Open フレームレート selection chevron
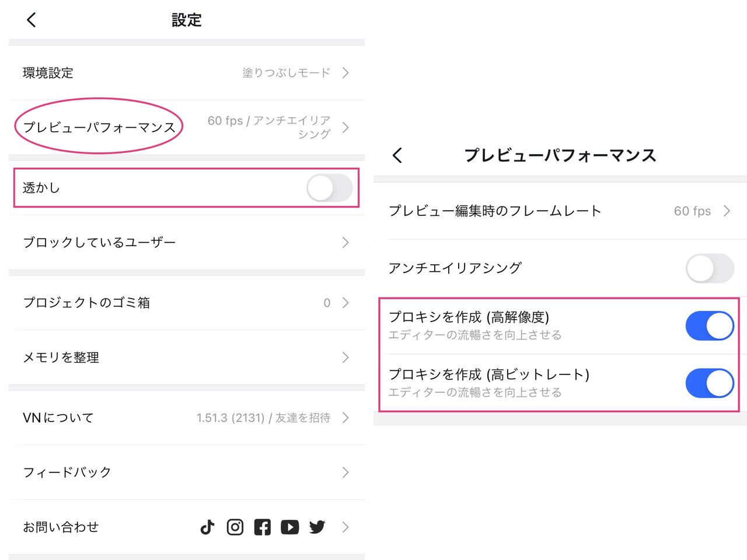This screenshot has width=747, height=560. click(x=727, y=211)
